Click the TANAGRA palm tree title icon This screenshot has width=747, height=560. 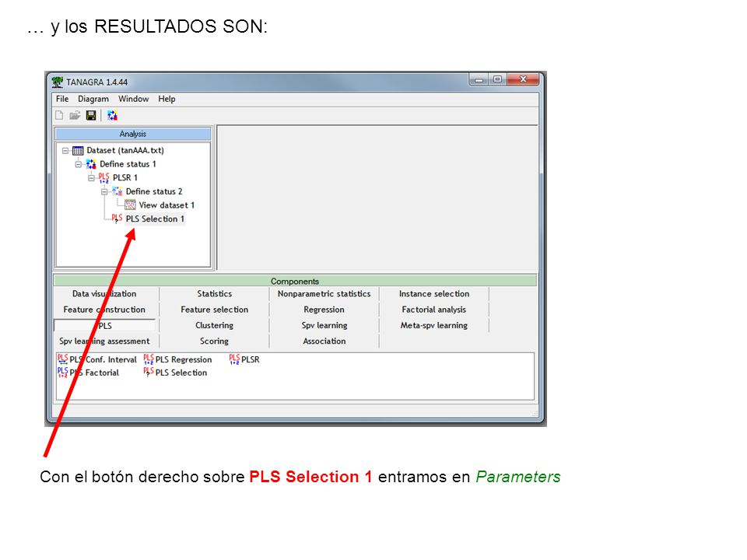(58, 82)
